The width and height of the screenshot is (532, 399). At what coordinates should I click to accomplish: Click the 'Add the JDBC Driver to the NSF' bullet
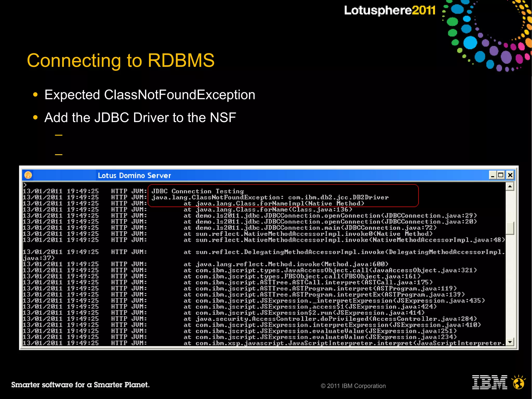click(140, 117)
